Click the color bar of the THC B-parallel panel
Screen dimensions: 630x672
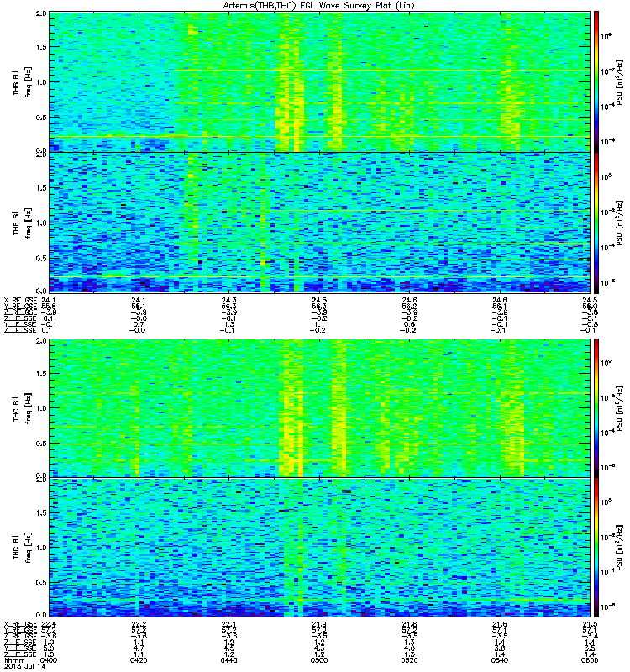click(596, 548)
